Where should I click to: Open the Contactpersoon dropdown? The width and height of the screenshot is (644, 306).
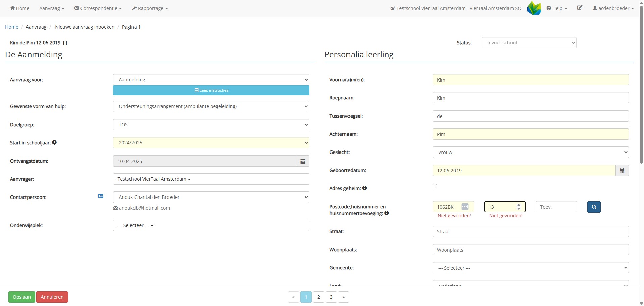[211, 197]
